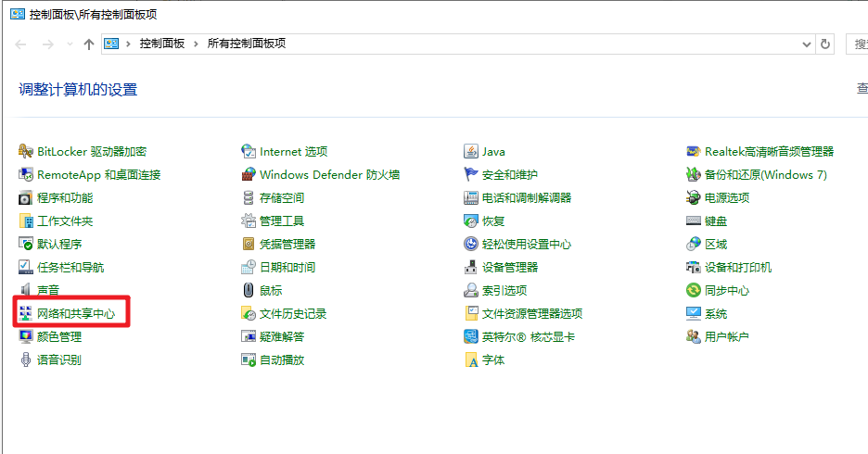
Task: Open the 程序和功能 icon
Action: point(25,198)
